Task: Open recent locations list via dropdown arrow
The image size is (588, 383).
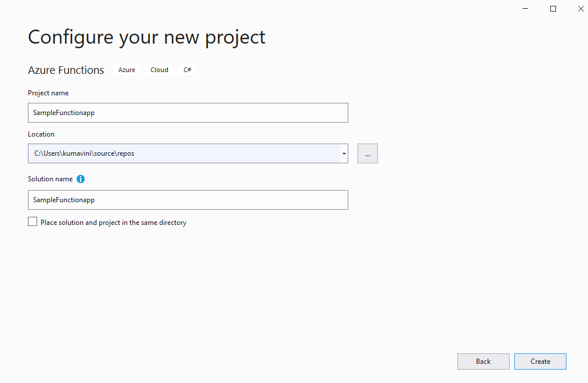Action: pos(344,153)
